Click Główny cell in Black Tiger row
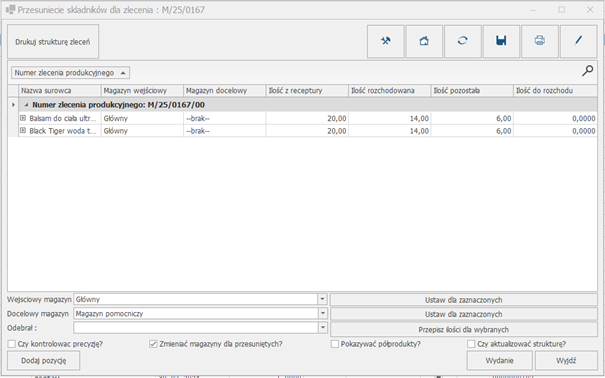The height and width of the screenshot is (378, 605). pos(142,131)
